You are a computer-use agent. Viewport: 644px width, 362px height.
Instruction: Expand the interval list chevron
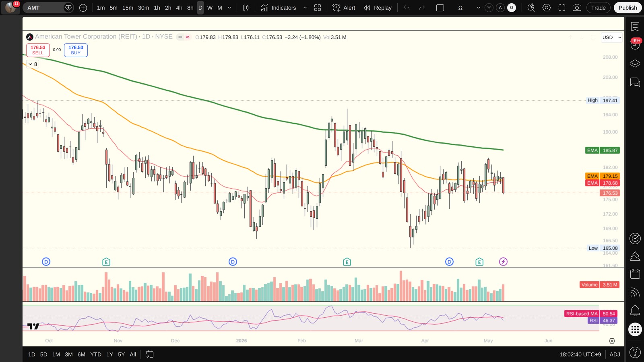tap(229, 8)
